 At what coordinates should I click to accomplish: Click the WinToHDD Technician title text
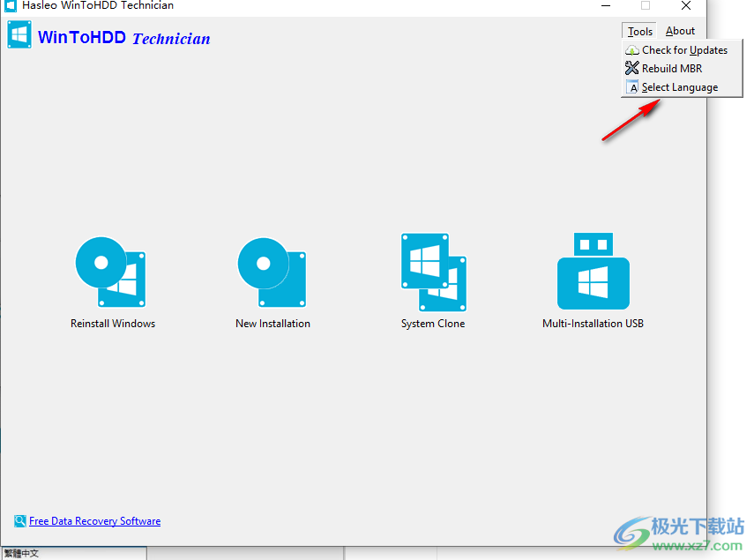coord(124,38)
